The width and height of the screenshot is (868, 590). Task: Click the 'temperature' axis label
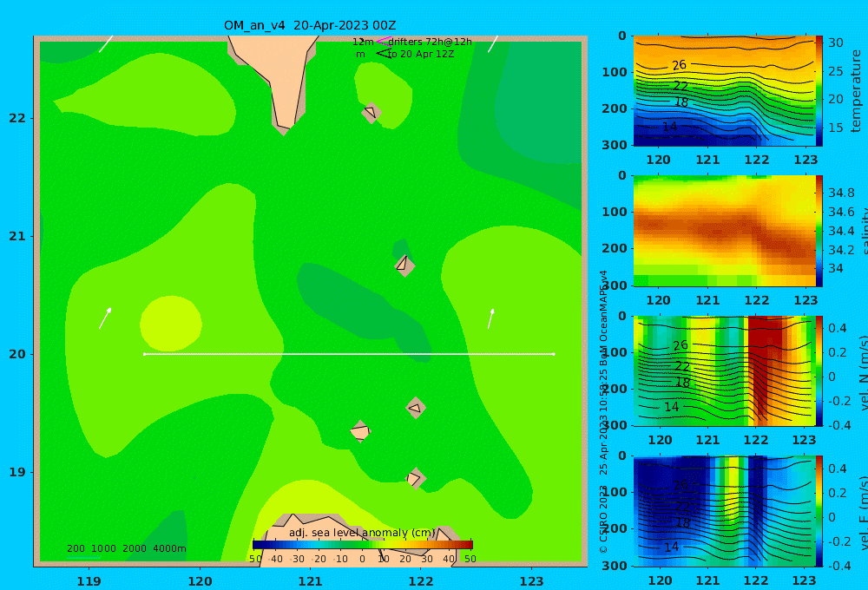857,91
